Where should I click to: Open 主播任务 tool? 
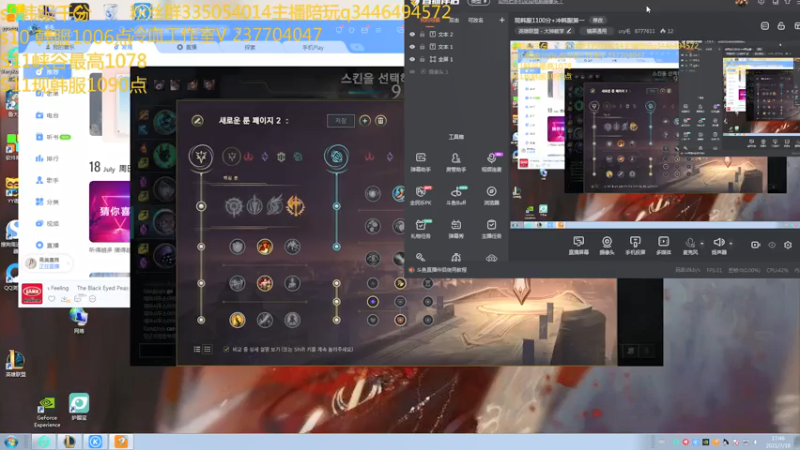(x=491, y=229)
